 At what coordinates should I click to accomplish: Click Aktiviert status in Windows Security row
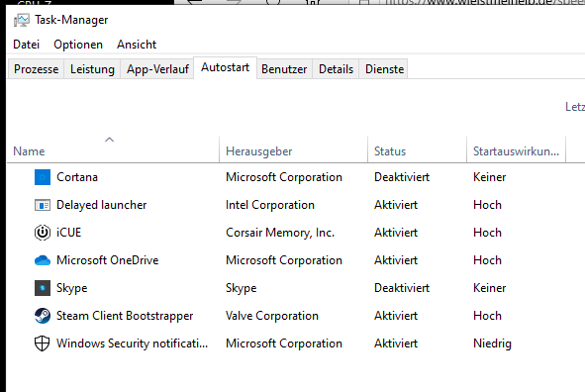click(396, 343)
